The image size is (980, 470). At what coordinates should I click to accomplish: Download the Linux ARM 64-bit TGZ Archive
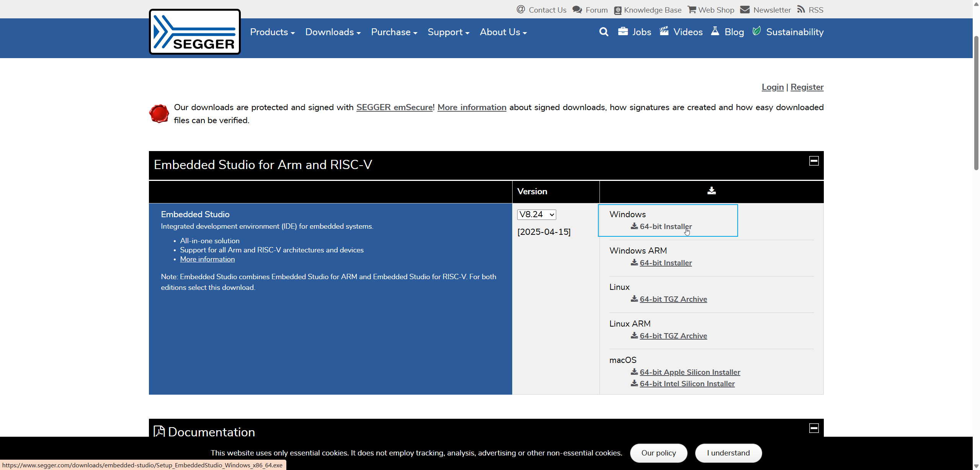pyautogui.click(x=673, y=336)
